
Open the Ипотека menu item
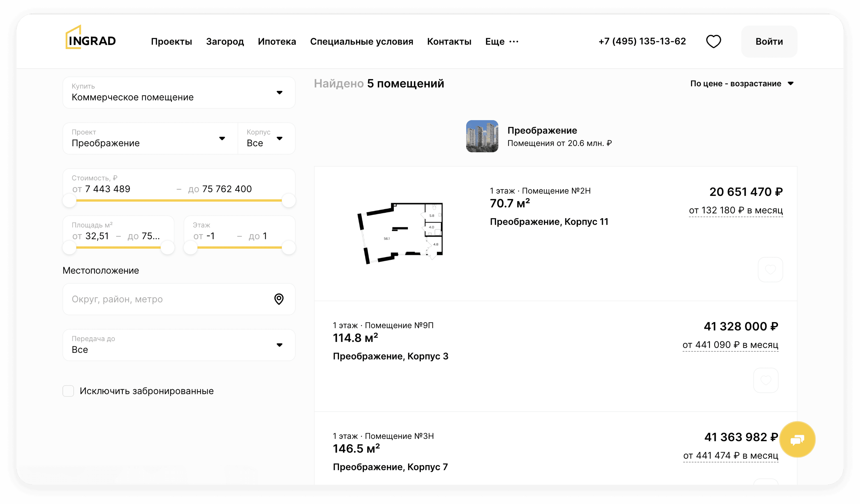click(x=277, y=42)
